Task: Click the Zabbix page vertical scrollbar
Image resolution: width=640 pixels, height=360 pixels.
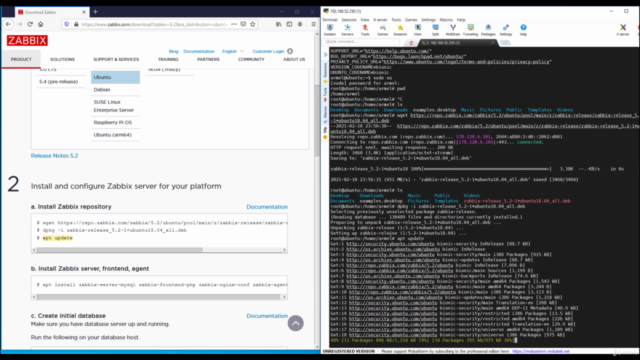Action: coord(317,121)
